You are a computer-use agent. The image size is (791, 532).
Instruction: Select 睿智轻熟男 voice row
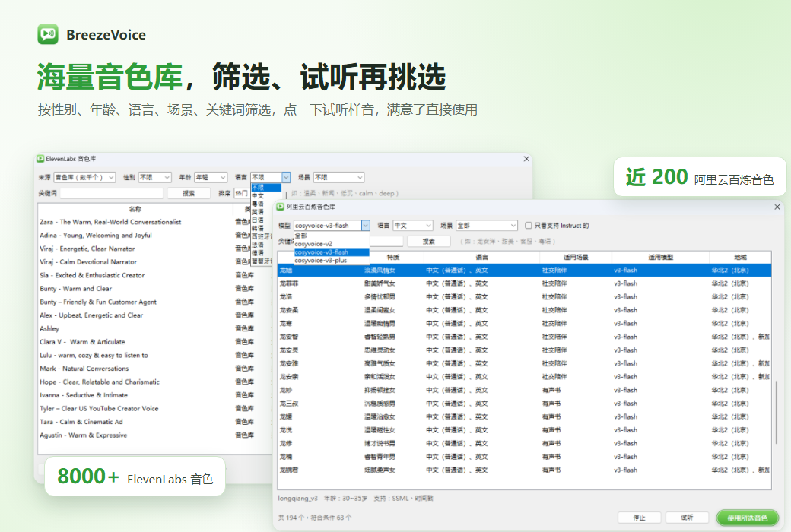524,337
